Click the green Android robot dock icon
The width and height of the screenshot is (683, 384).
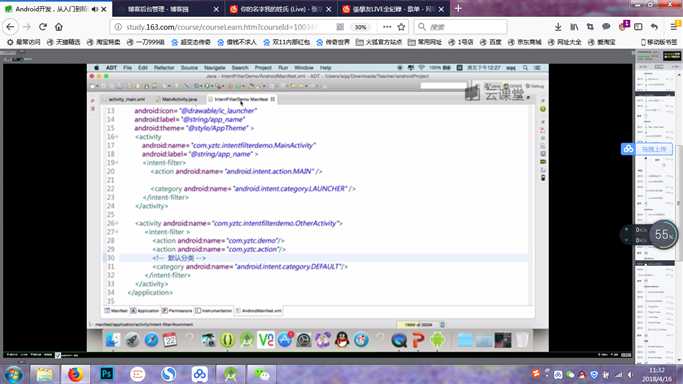[438, 340]
